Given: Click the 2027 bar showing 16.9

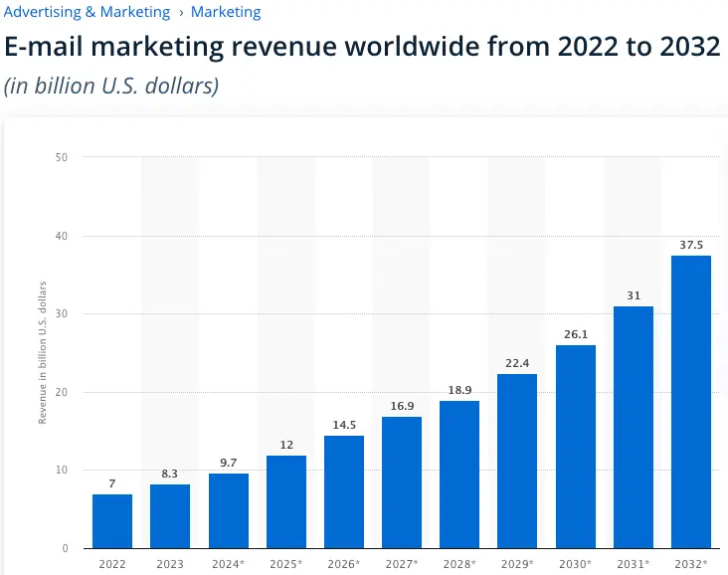Looking at the screenshot, I should pos(402,482).
